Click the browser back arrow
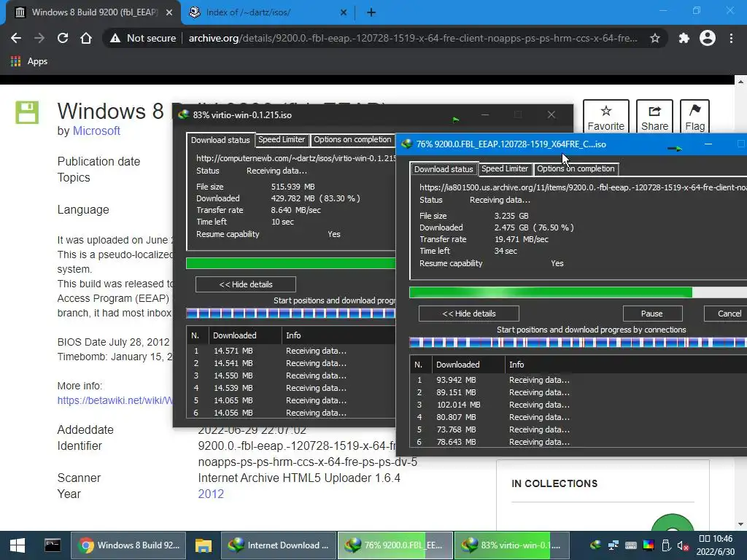747x560 pixels. tap(16, 38)
